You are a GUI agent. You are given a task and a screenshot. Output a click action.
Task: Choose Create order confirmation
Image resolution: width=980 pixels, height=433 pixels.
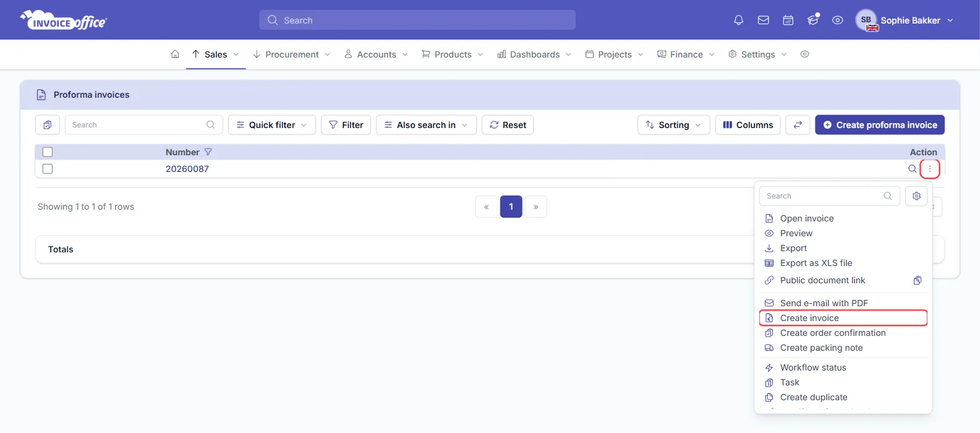(843, 333)
